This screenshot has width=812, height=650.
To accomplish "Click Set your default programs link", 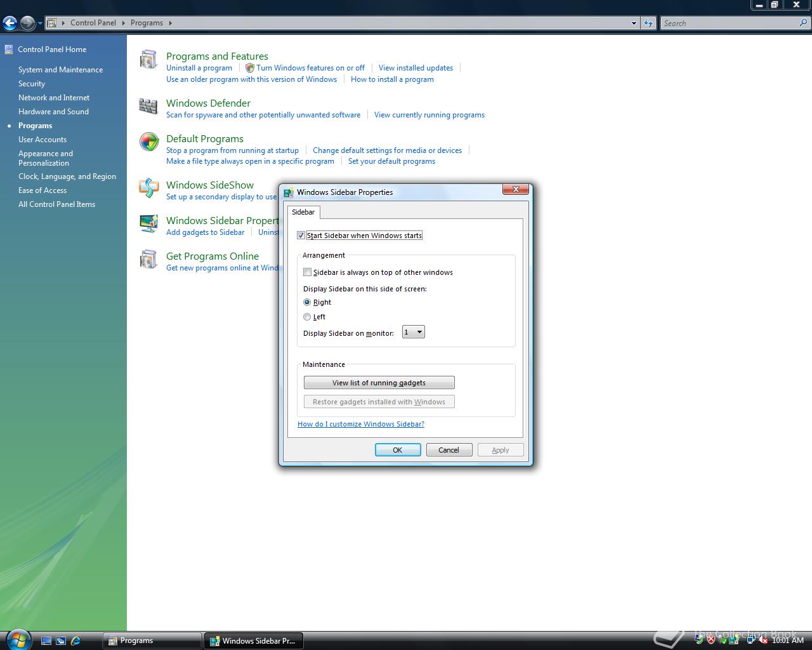I will coord(391,161).
